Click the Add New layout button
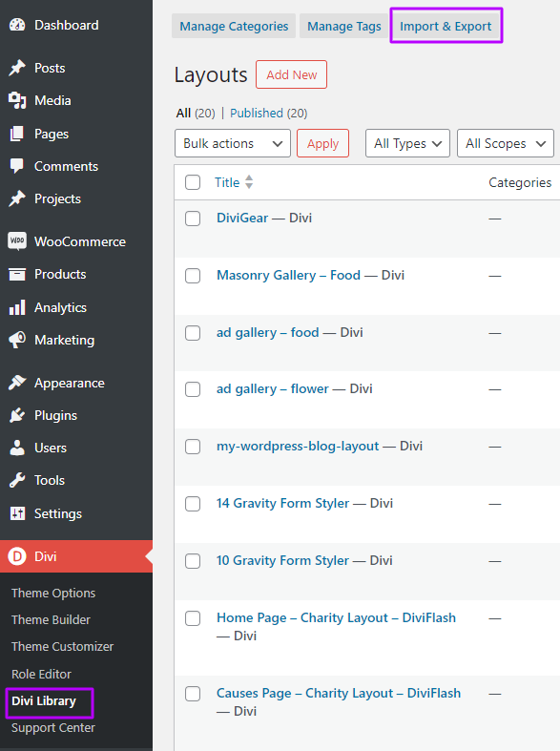 tap(292, 74)
